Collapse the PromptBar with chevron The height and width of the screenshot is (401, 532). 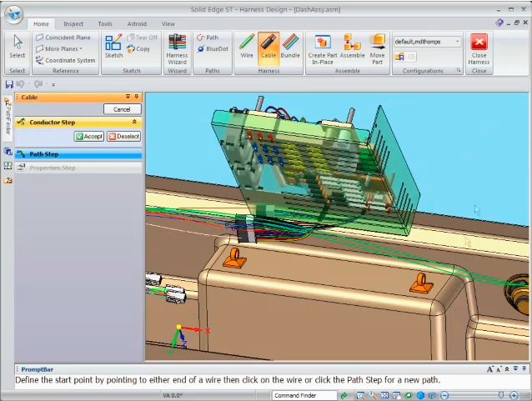pyautogui.click(x=507, y=368)
